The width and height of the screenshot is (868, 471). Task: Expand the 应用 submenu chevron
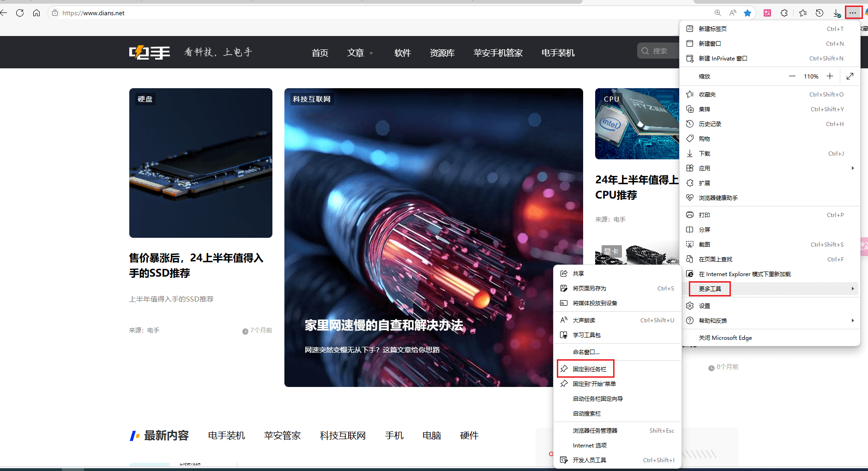(852, 168)
